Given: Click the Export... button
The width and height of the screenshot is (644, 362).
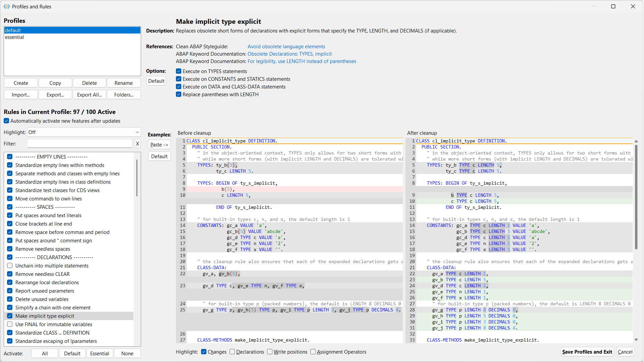Looking at the screenshot, I should pyautogui.click(x=55, y=95).
